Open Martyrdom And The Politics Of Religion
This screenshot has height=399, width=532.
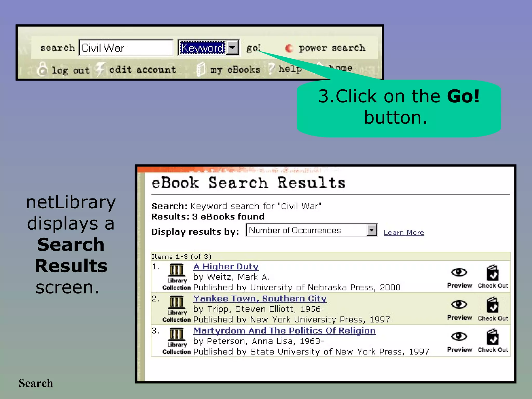click(x=284, y=330)
